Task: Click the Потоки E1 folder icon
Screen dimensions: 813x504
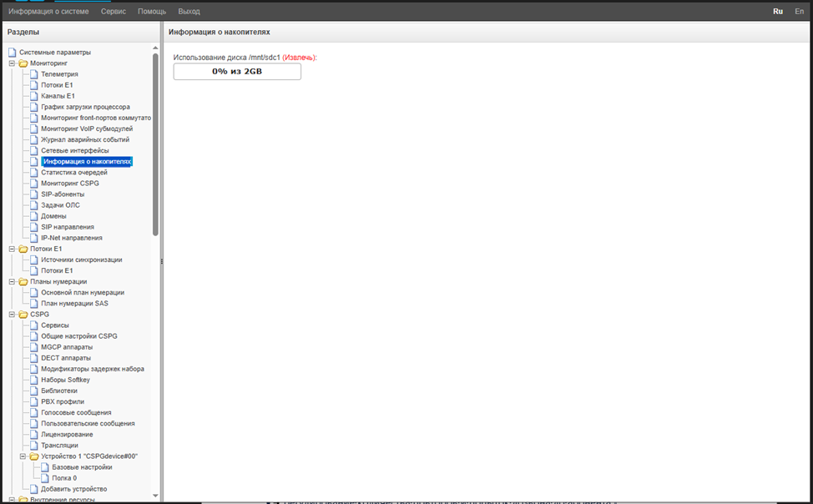Action: pos(23,249)
